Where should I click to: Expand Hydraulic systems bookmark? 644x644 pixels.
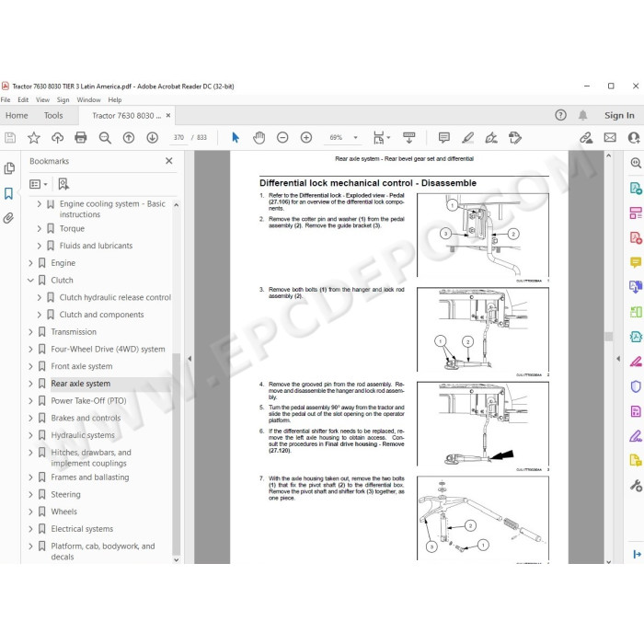[x=30, y=435]
